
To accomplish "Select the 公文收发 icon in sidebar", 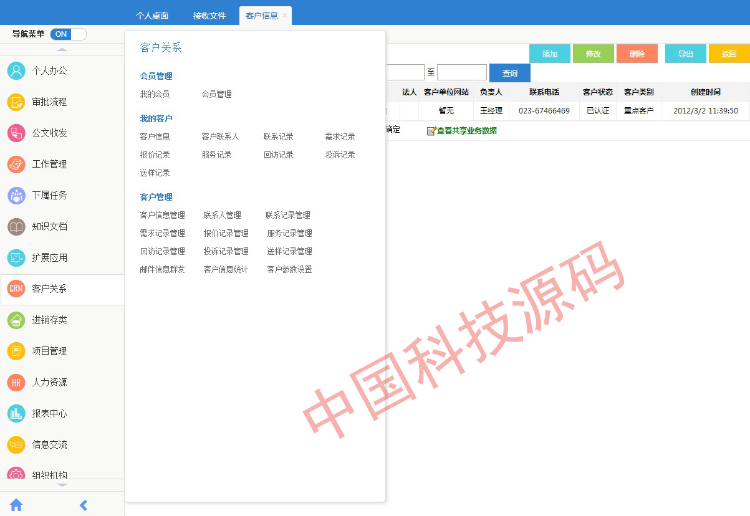I will click(16, 133).
